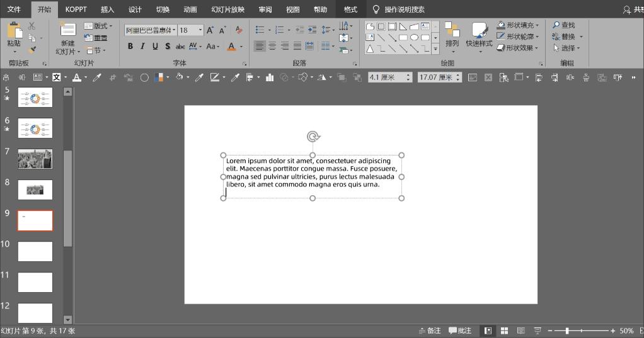Switch to Slide Sorter view in status bar
This screenshot has width=644, height=338.
(x=504, y=330)
